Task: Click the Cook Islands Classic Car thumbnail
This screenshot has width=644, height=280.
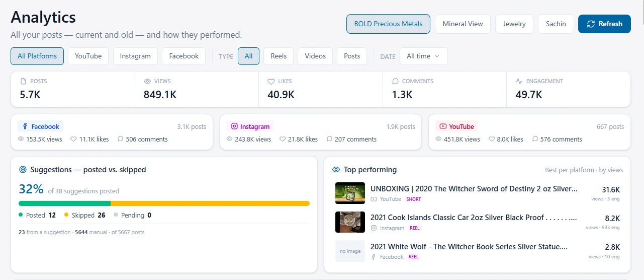Action: click(x=350, y=222)
